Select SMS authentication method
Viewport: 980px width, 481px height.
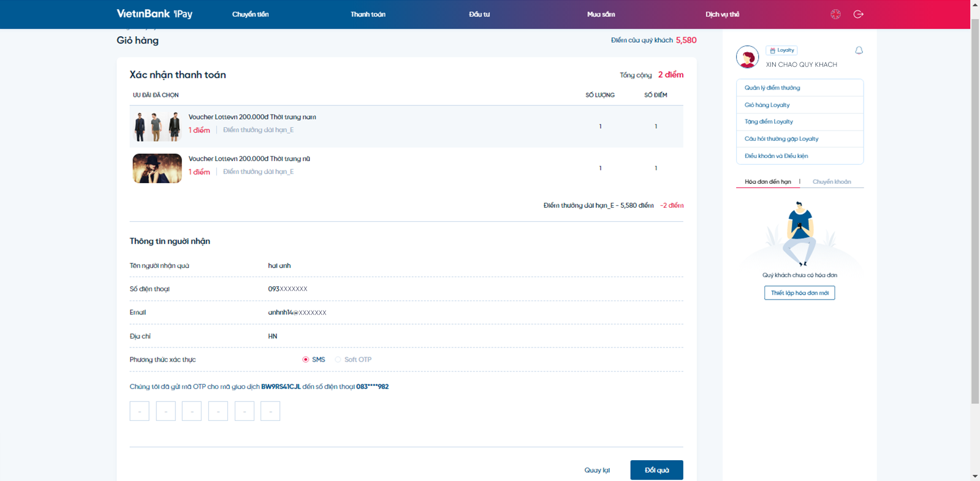[x=306, y=360]
